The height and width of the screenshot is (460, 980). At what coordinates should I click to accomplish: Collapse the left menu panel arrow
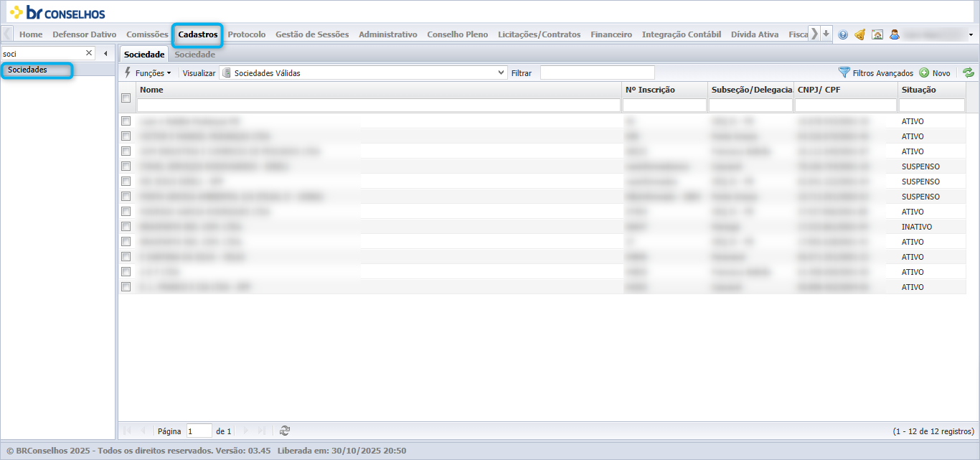tap(105, 53)
